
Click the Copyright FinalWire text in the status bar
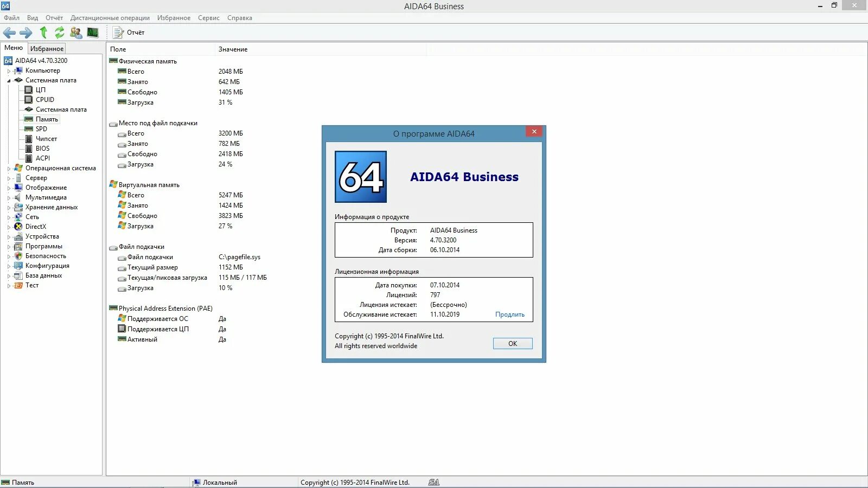tap(355, 483)
